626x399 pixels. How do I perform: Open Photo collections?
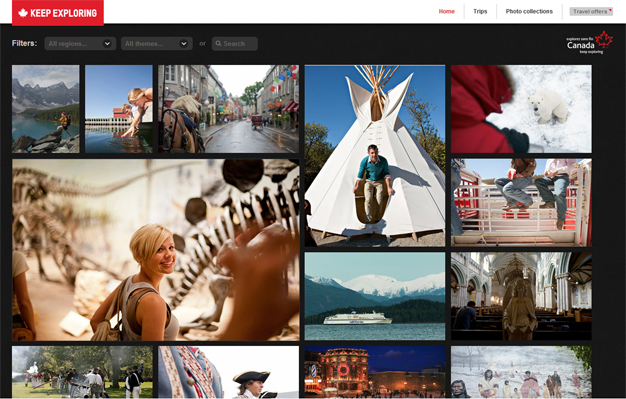(x=529, y=11)
